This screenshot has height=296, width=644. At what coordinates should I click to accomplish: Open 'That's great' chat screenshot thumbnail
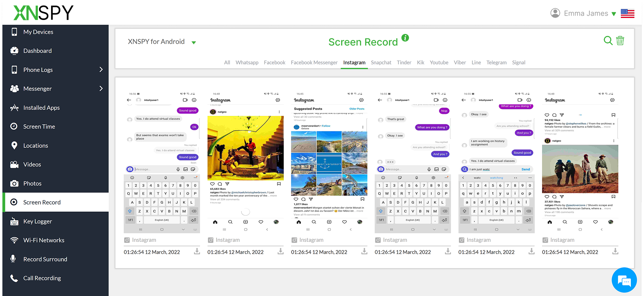pos(413,163)
